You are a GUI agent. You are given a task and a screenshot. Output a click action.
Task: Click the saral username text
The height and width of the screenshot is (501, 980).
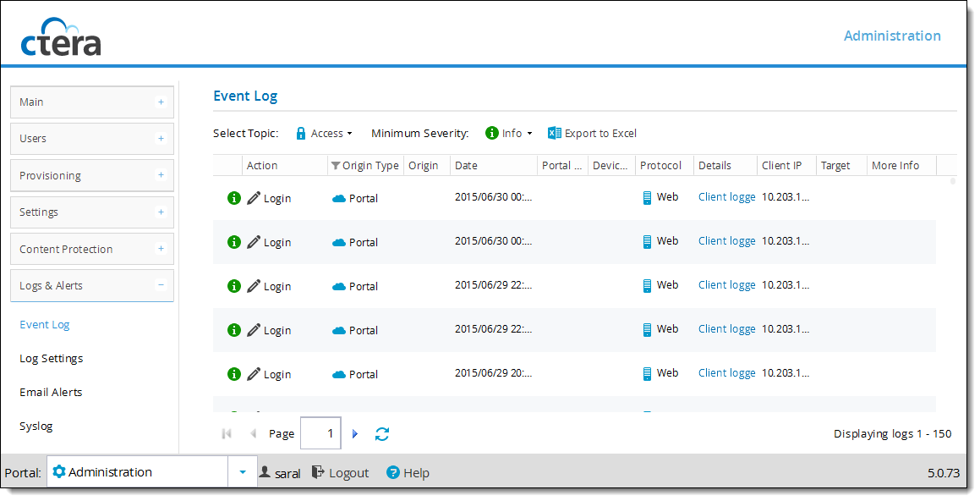tap(287, 474)
